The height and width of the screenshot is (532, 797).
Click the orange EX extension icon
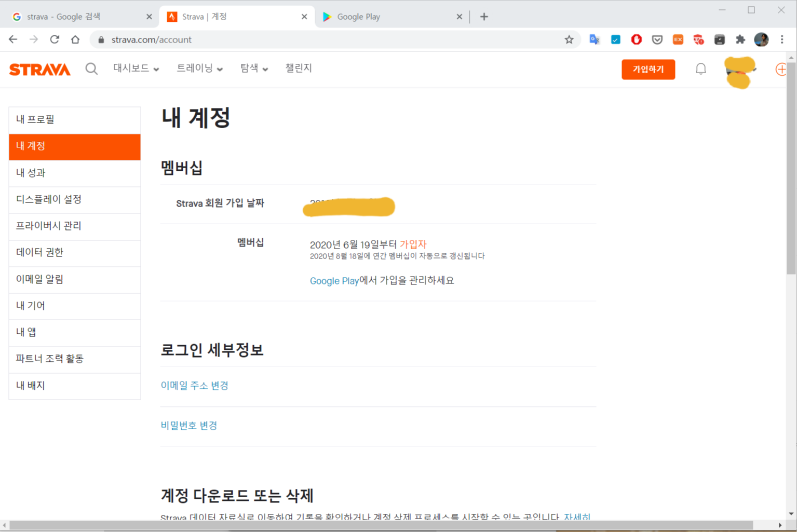[x=678, y=39]
